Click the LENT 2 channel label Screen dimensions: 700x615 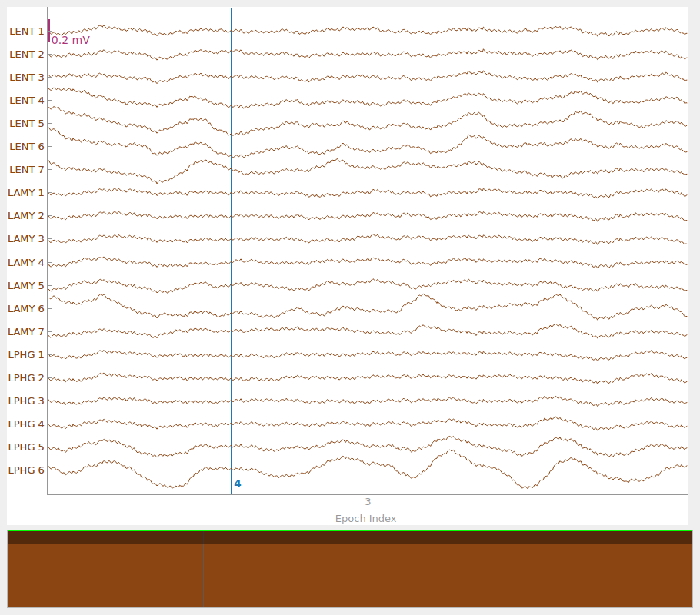(x=26, y=55)
